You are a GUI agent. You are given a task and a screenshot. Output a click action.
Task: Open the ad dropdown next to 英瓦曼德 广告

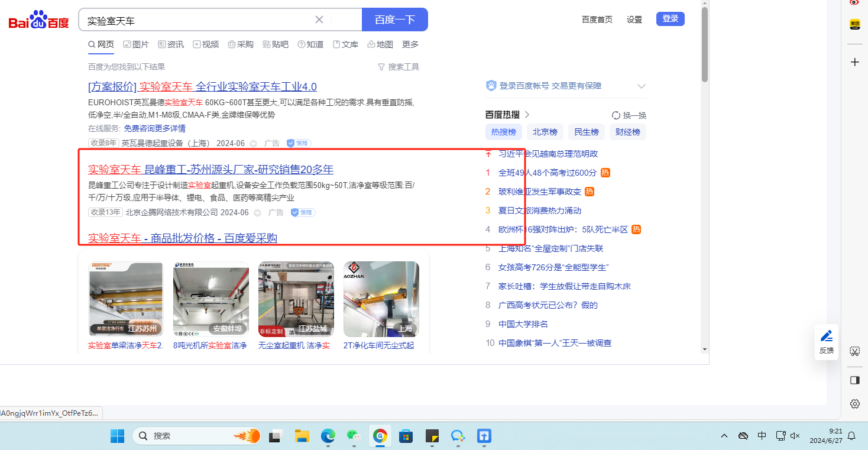coord(254,143)
